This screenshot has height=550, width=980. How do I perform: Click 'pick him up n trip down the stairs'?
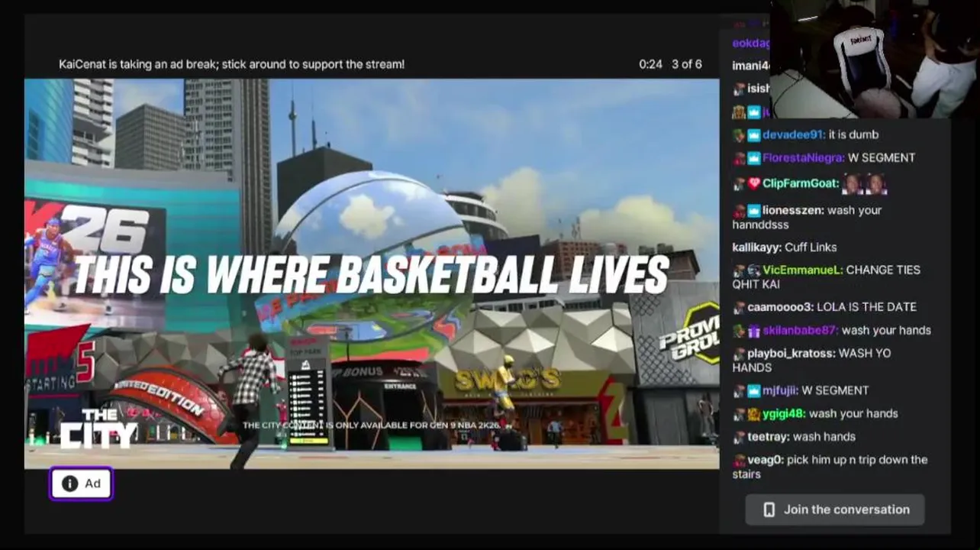(x=830, y=467)
